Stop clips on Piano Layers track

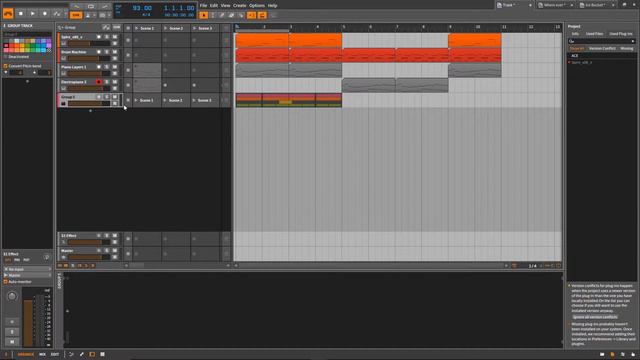click(128, 70)
